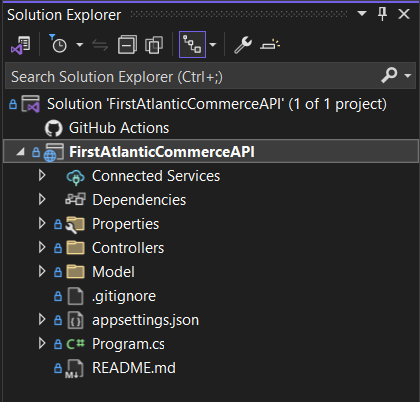The height and width of the screenshot is (402, 420).
Task: Click lock icon beside Program.cs
Action: (58, 344)
